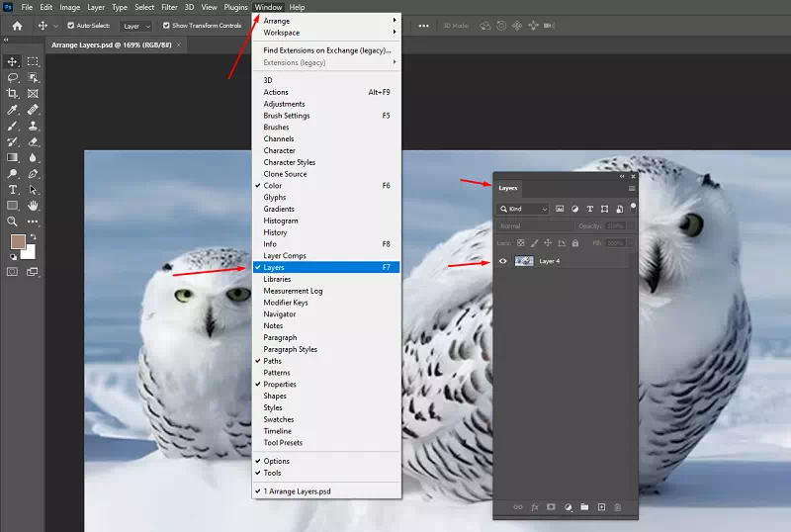Image resolution: width=791 pixels, height=532 pixels.
Task: Pick the History Brush tool
Action: (x=13, y=141)
